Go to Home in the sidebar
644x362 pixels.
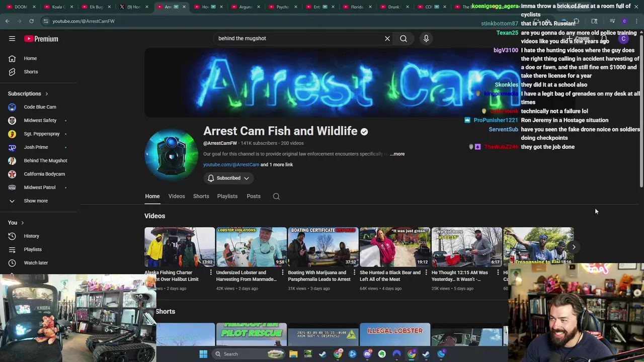coord(30,58)
